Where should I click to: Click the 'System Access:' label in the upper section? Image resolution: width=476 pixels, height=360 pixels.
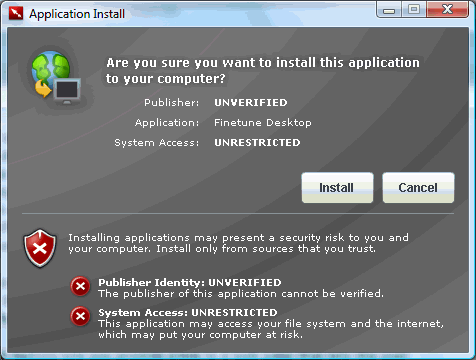(157, 143)
